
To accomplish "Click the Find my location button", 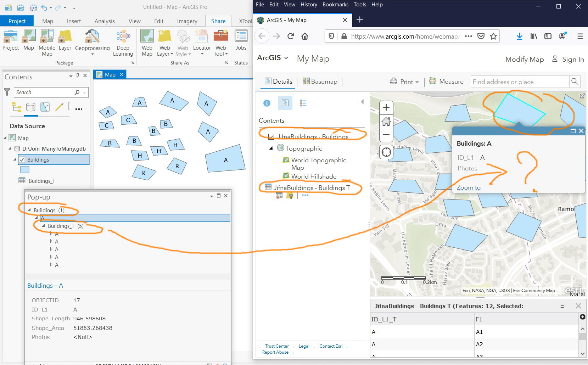I will (x=386, y=152).
